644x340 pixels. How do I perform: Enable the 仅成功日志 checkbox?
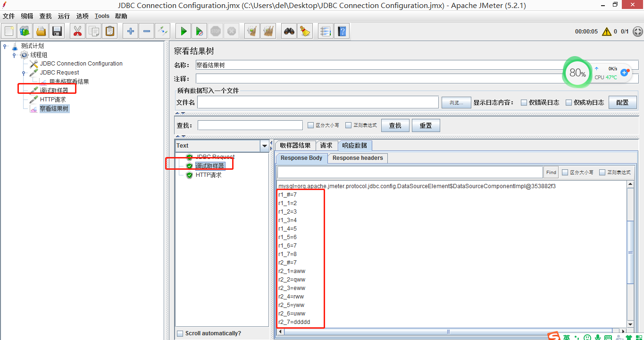(x=569, y=102)
